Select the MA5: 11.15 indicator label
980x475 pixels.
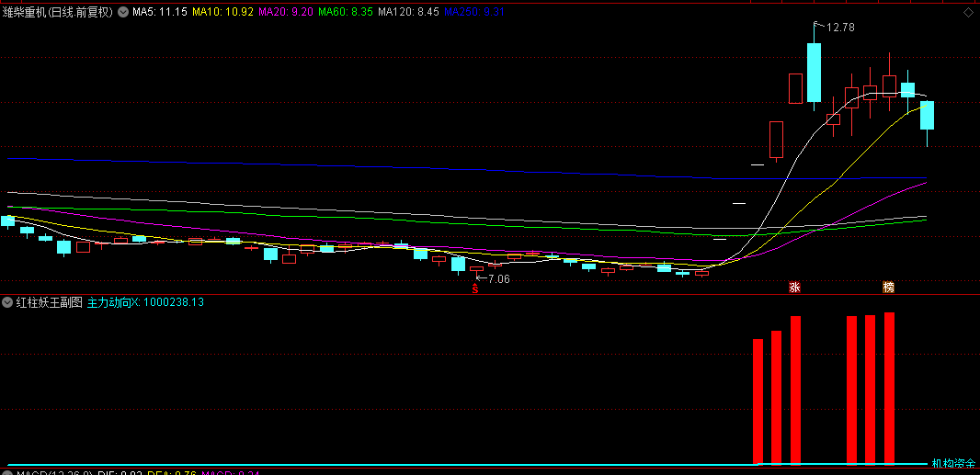tap(159, 12)
